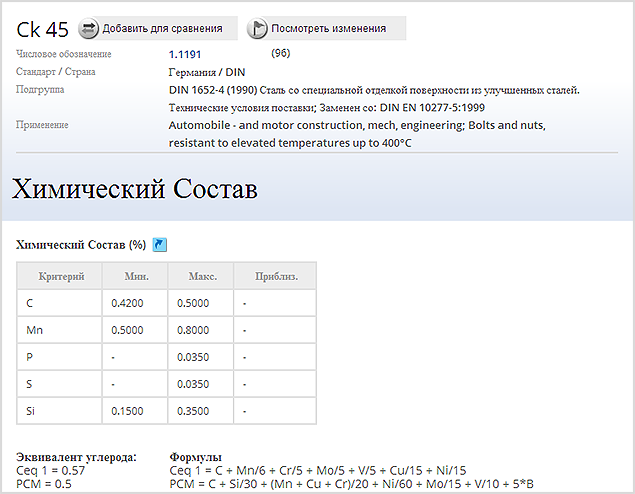Click the Ck 45 material title
This screenshot has height=494, width=635.
(43, 30)
